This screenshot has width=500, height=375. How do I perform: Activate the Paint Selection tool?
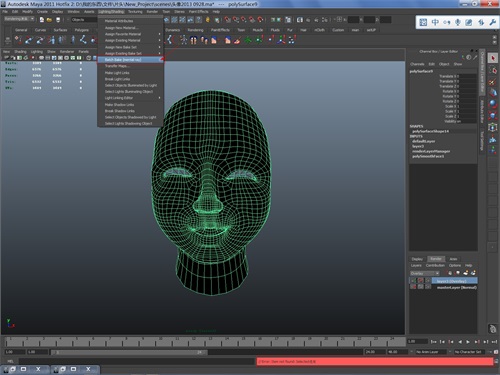tap(493, 81)
